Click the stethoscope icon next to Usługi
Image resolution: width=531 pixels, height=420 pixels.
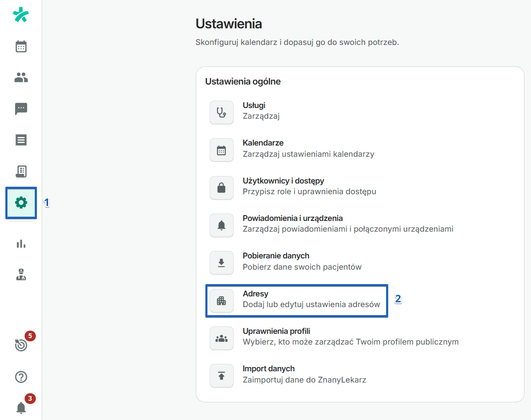click(x=221, y=112)
